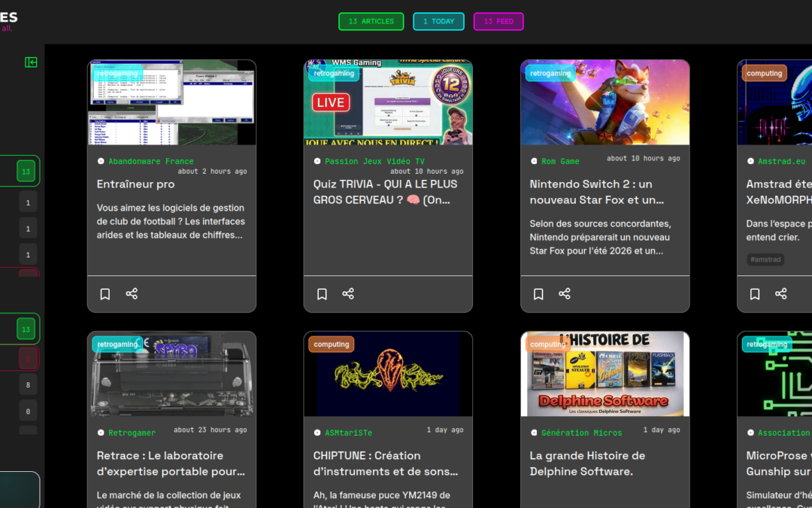Share the "Quiz TRIVIA" article
The image size is (812, 508).
click(x=348, y=294)
